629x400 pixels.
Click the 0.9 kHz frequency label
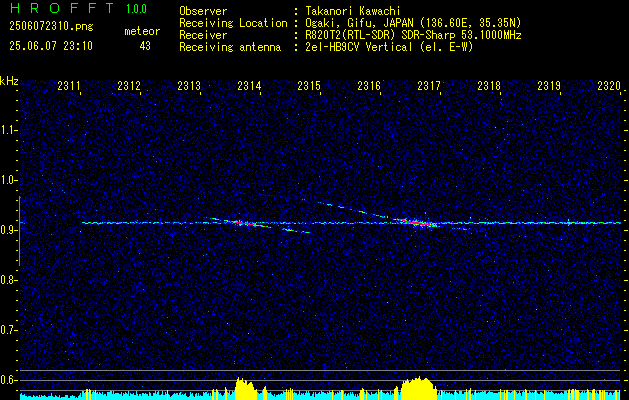[x=8, y=230]
